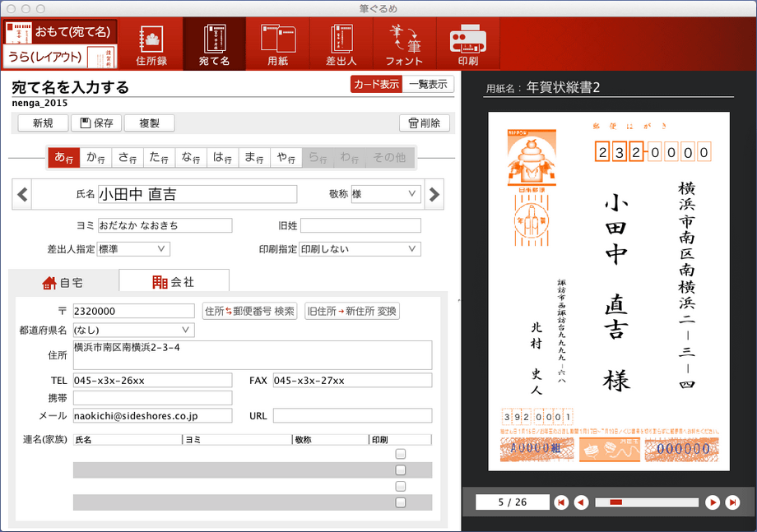Filter addresses by た行
Screen dimensions: 757x532
[x=160, y=157]
